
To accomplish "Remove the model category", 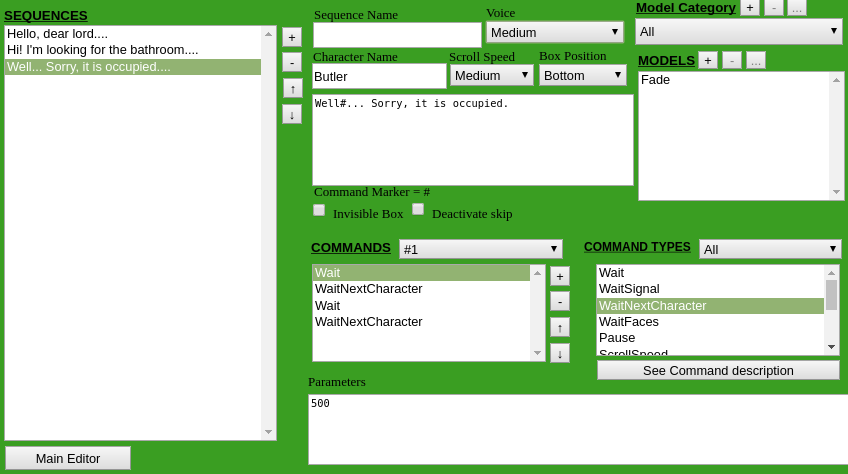I will (774, 8).
